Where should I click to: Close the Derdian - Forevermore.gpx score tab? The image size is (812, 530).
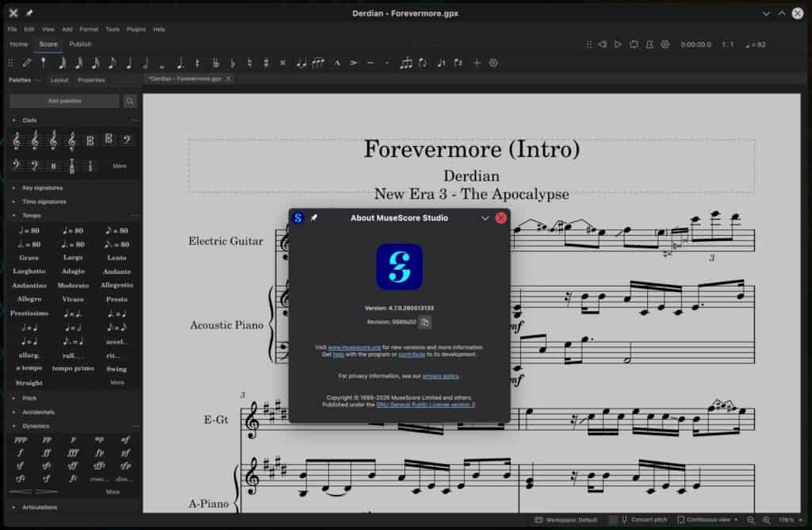coord(228,79)
